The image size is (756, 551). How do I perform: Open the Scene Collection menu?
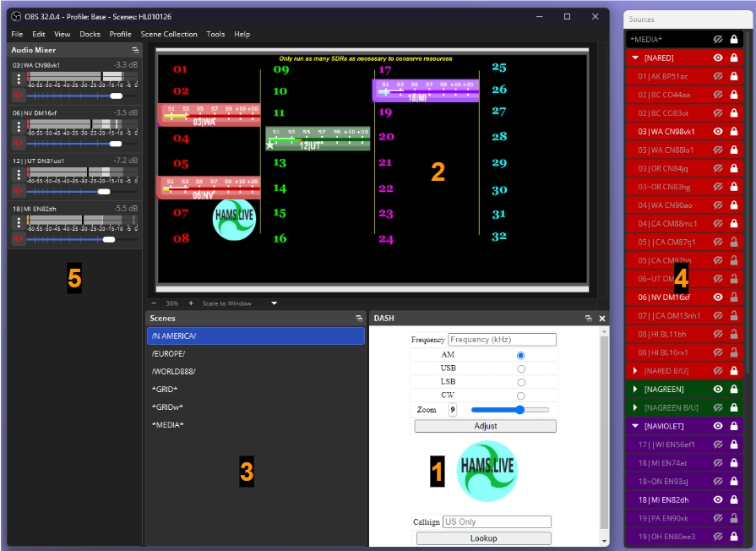pyautogui.click(x=169, y=35)
